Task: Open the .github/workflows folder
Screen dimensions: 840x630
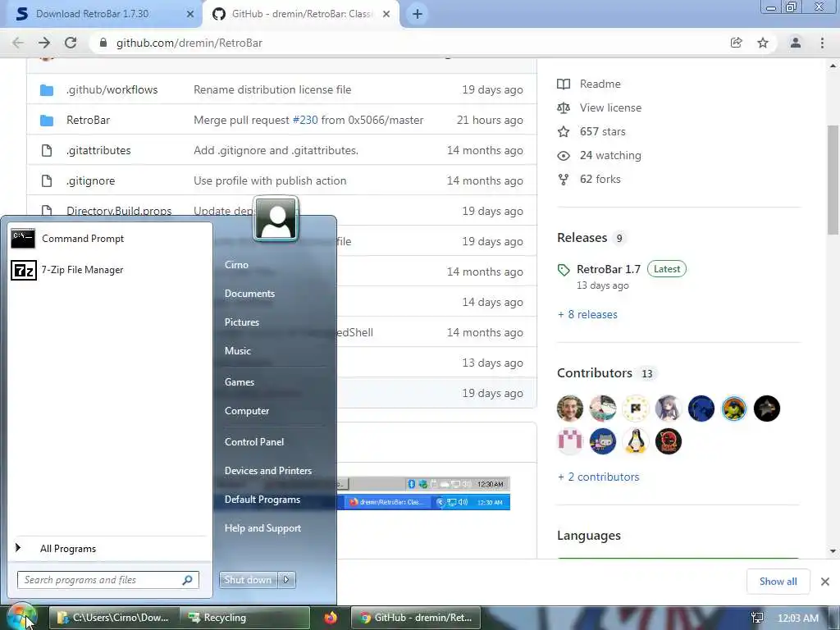Action: click(112, 89)
